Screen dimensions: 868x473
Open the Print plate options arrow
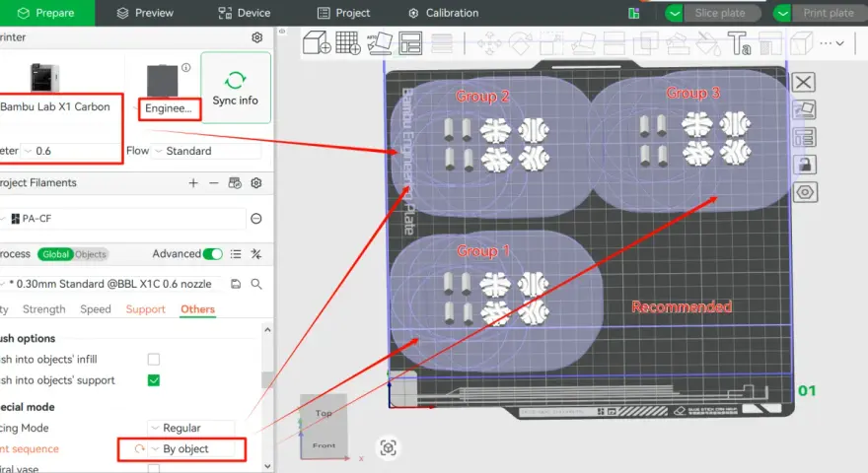coord(783,13)
